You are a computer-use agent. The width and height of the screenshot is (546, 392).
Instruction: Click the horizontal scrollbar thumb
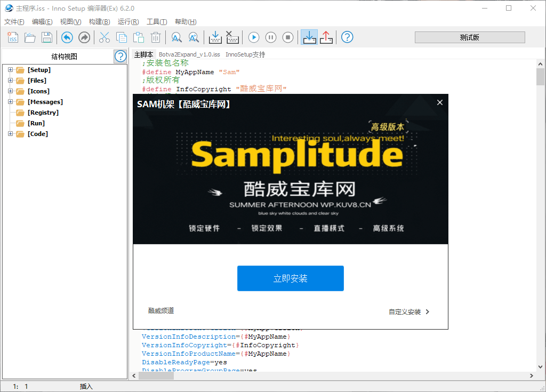(x=156, y=375)
